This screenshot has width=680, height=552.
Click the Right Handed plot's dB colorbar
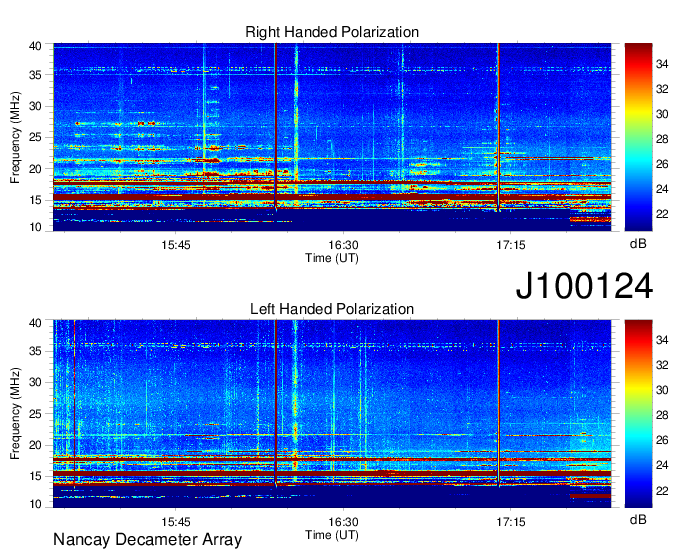click(x=638, y=137)
